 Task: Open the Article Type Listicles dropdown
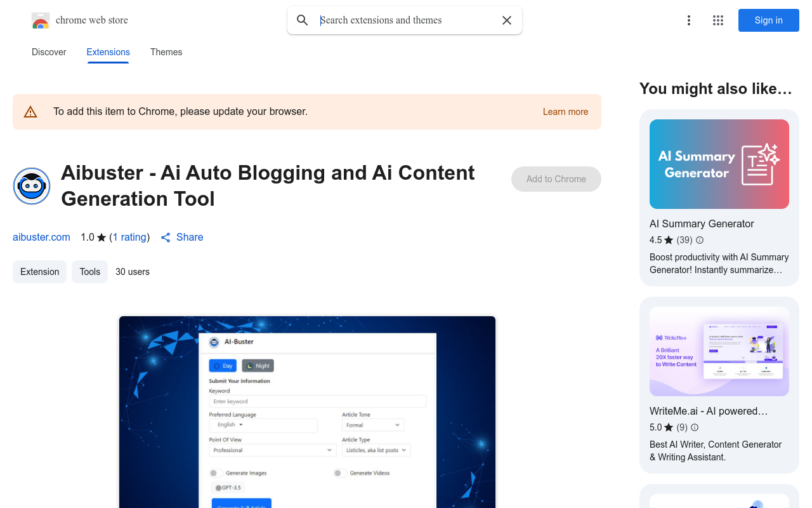[376, 450]
